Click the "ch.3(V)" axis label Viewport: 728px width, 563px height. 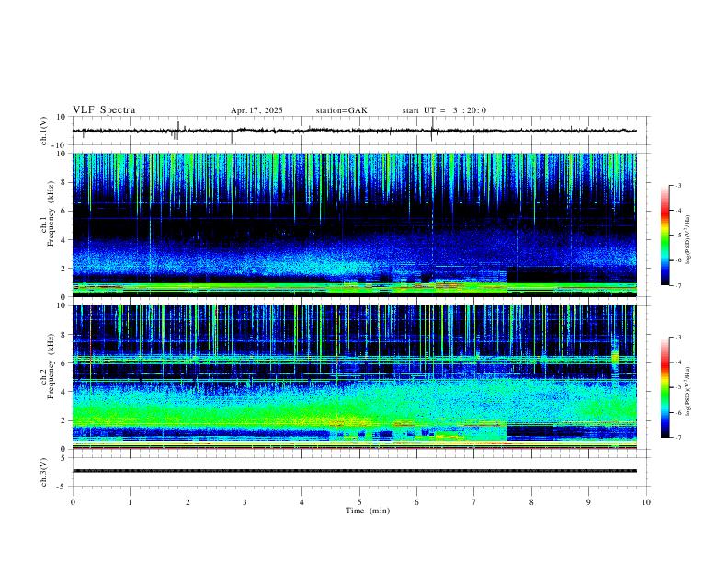[44, 472]
